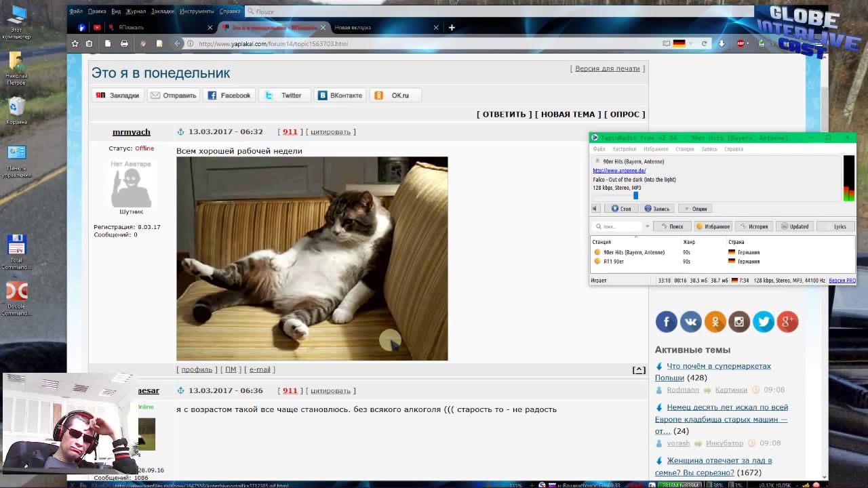This screenshot has height=488, width=868.
Task: Open the Журнал menu in browser
Action: click(x=136, y=11)
